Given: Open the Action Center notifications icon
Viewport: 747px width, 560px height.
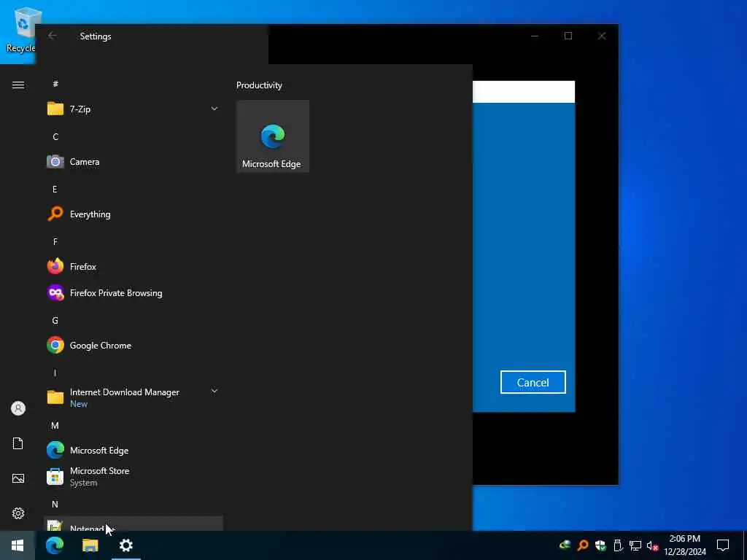Looking at the screenshot, I should coord(723,545).
